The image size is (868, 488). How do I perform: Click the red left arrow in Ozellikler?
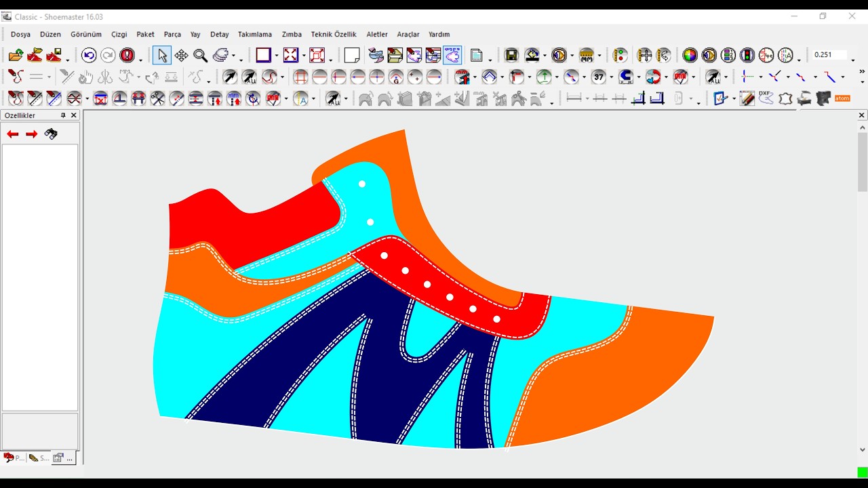tap(12, 134)
